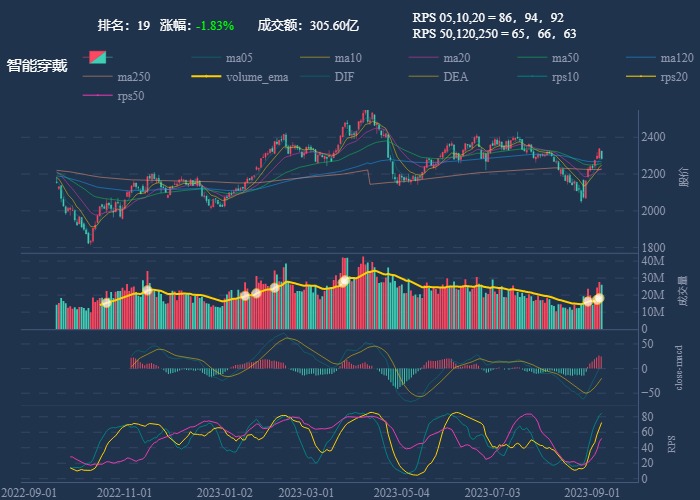The image size is (700, 500).
Task: Toggle the DIF legend entry
Action: [343, 77]
